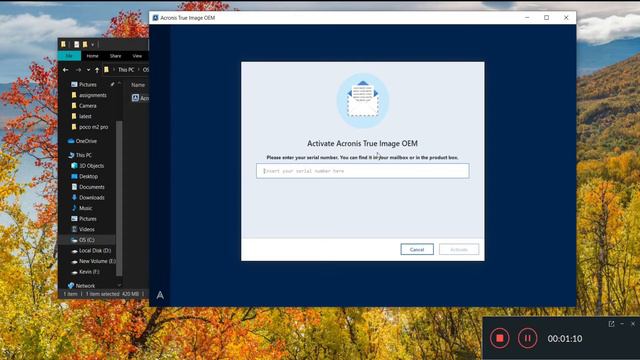Click the Cancel button in activation dialog
Image resolution: width=640 pixels, height=360 pixels.
[417, 249]
